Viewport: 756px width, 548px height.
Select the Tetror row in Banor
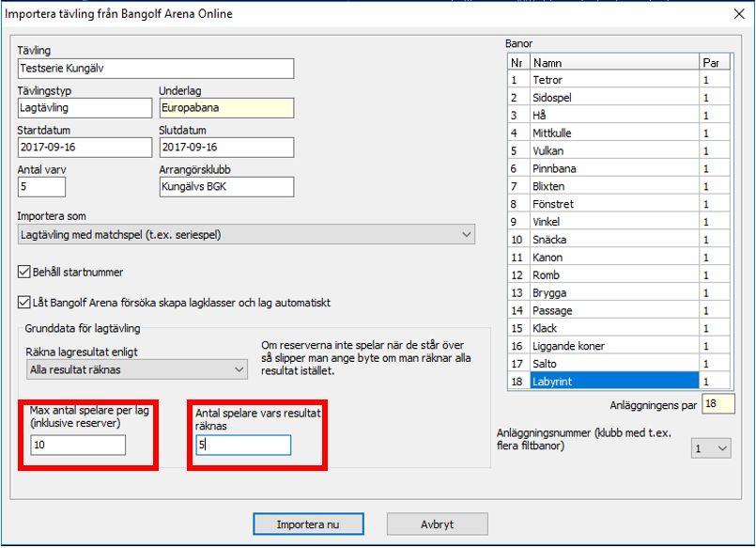[619, 80]
